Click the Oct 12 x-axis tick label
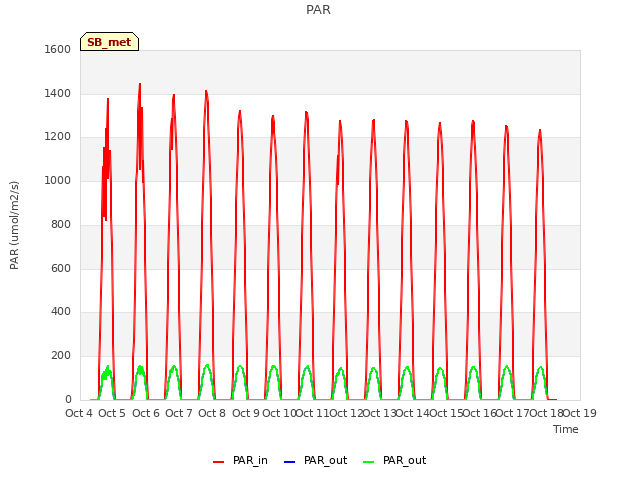The width and height of the screenshot is (640, 480). [x=346, y=413]
